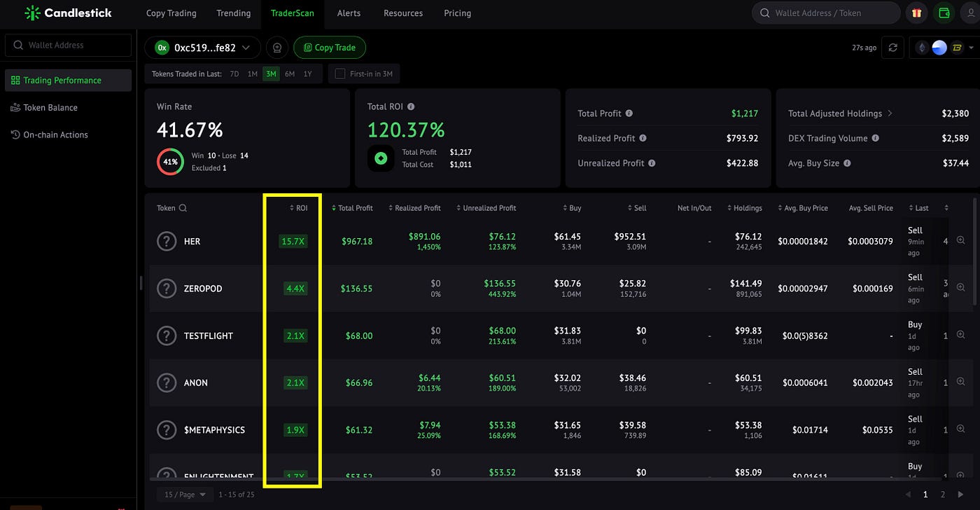Click info icon next to Realized Profit
Viewport: 980px width, 510px height.
[643, 138]
